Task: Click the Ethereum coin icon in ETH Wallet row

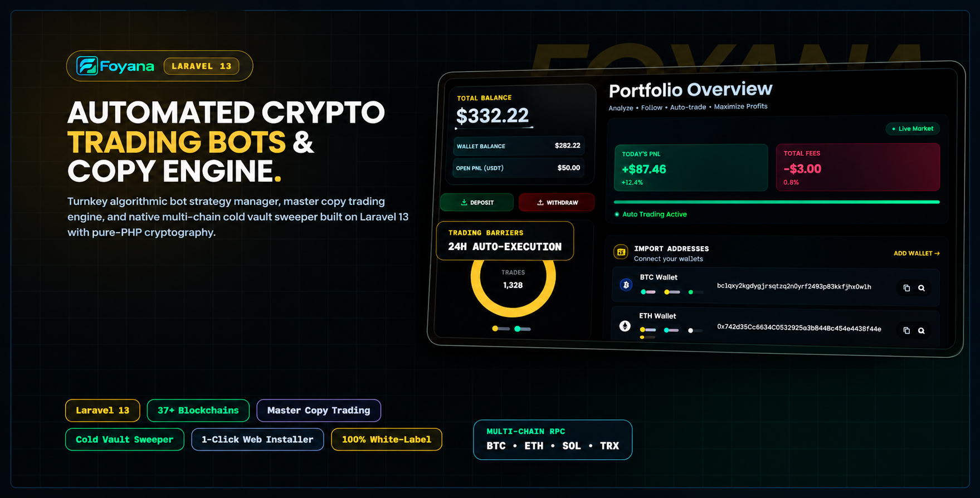Action: (x=625, y=326)
